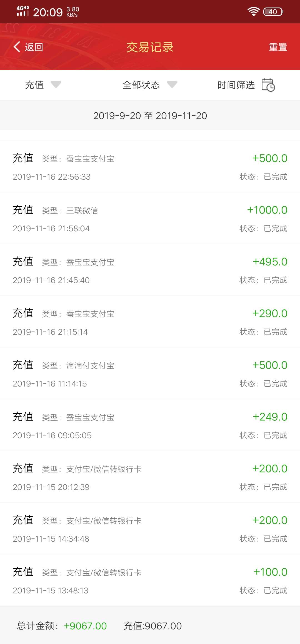This screenshot has width=300, height=644.
Task: Open the 2019-11-15 20:12:39 bank card record
Action: tap(150, 477)
